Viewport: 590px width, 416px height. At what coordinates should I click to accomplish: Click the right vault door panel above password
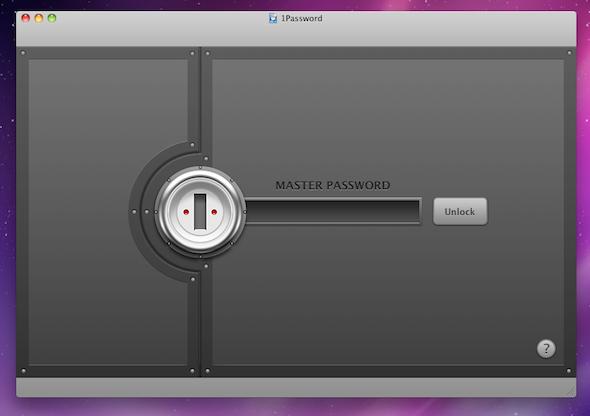click(x=388, y=117)
